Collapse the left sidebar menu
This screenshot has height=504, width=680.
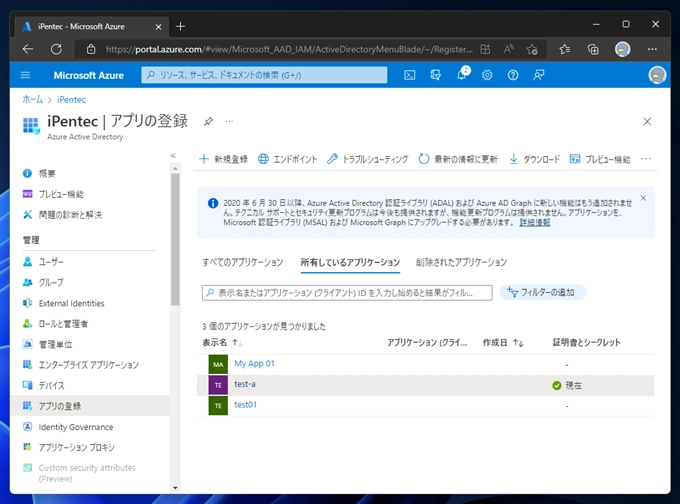[173, 156]
